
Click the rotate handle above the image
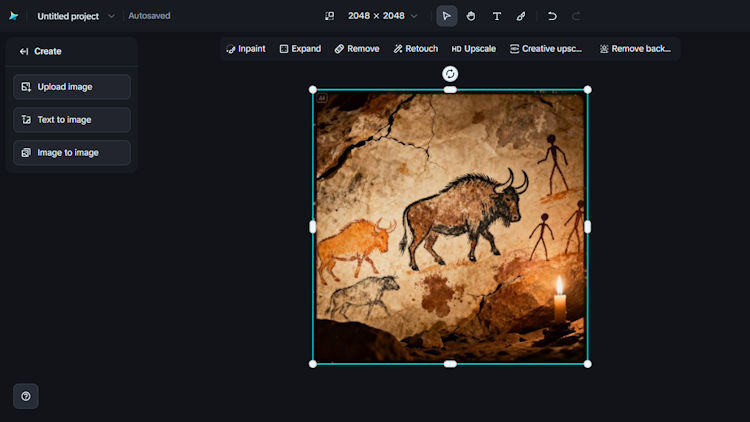[450, 74]
